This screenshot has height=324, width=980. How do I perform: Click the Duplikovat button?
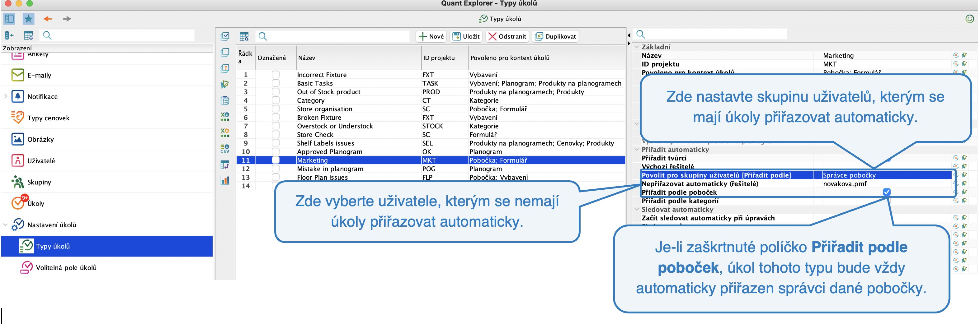pos(555,36)
